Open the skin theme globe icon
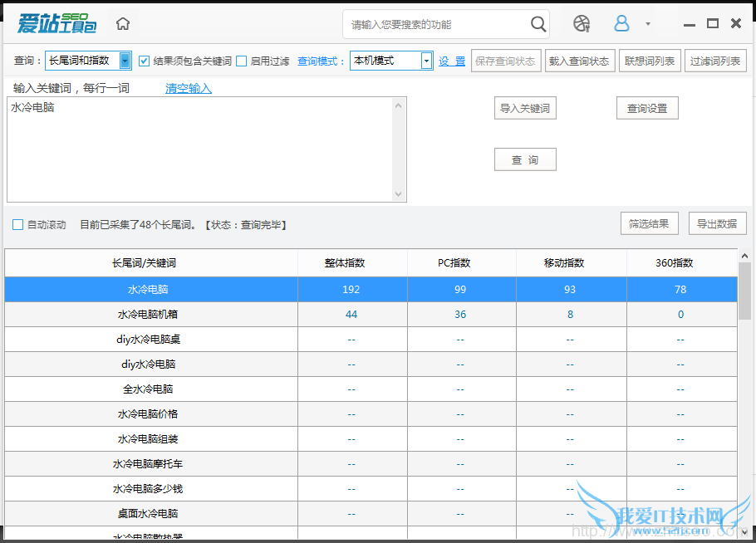 582,24
